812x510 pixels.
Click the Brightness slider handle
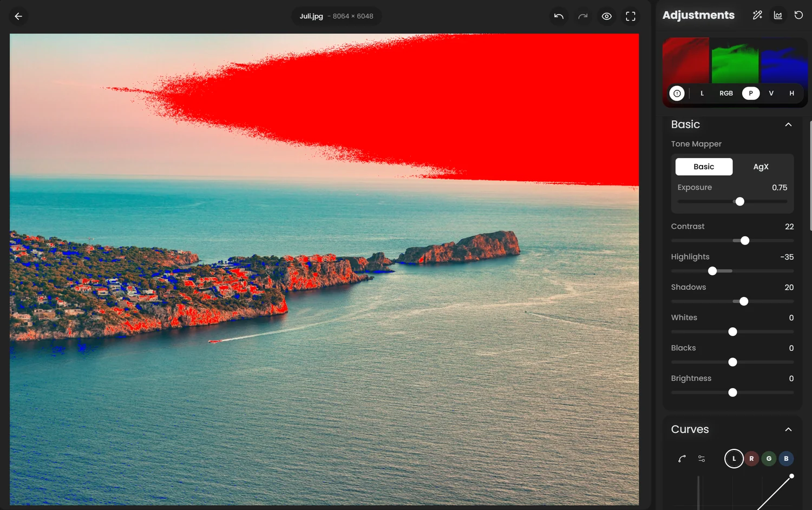732,393
